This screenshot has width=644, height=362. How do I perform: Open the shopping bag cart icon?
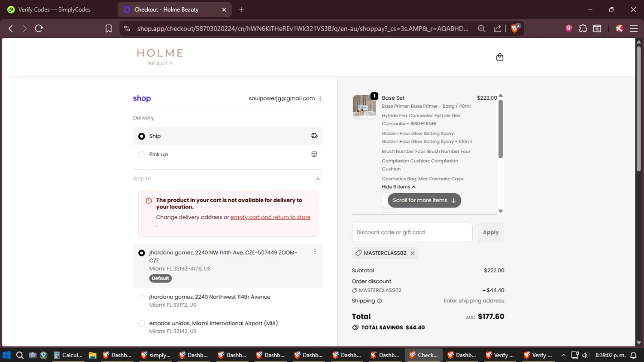pyautogui.click(x=499, y=57)
